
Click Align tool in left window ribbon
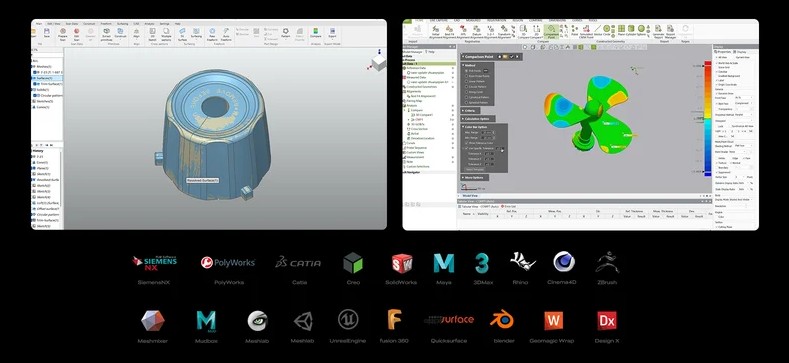pyautogui.click(x=136, y=33)
